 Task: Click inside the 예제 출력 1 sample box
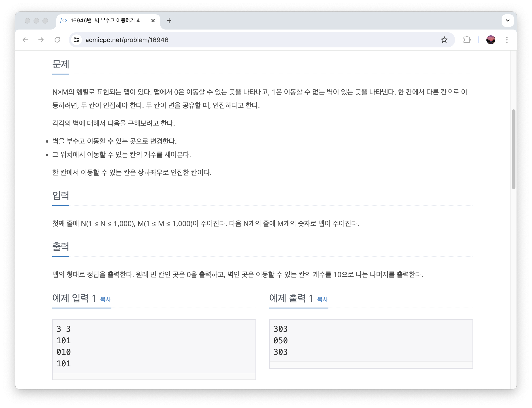pos(371,340)
